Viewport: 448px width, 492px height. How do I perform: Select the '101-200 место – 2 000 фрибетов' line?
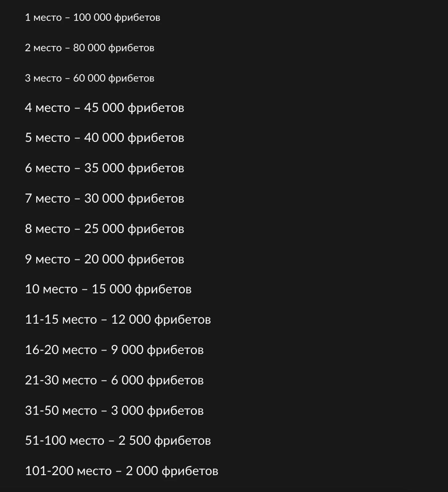pos(122,471)
